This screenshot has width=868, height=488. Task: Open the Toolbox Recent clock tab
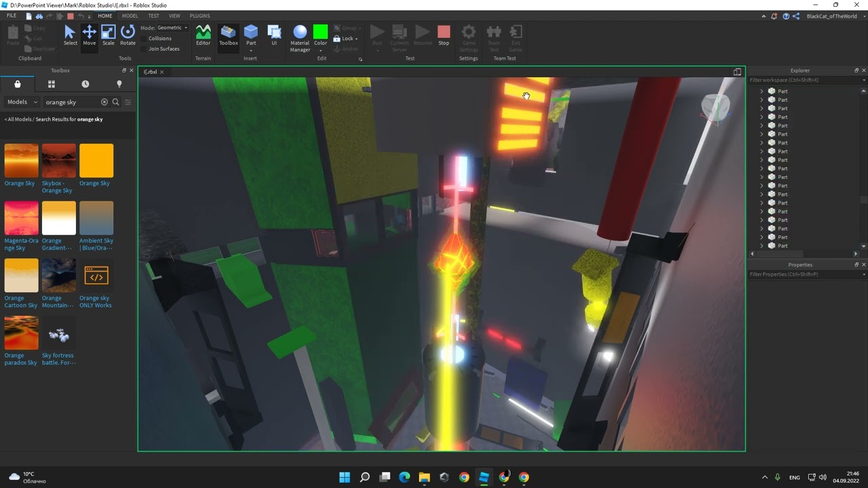[85, 84]
